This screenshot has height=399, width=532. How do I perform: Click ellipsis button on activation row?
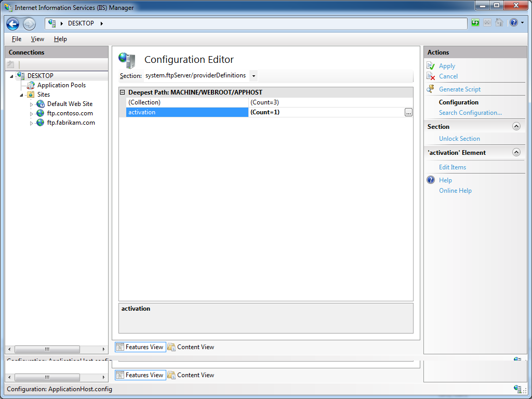point(408,112)
